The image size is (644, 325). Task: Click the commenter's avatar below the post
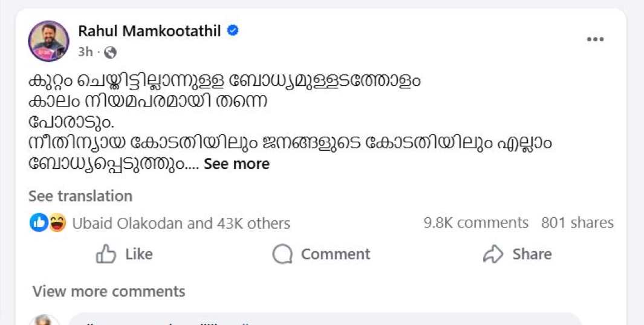pos(45,320)
